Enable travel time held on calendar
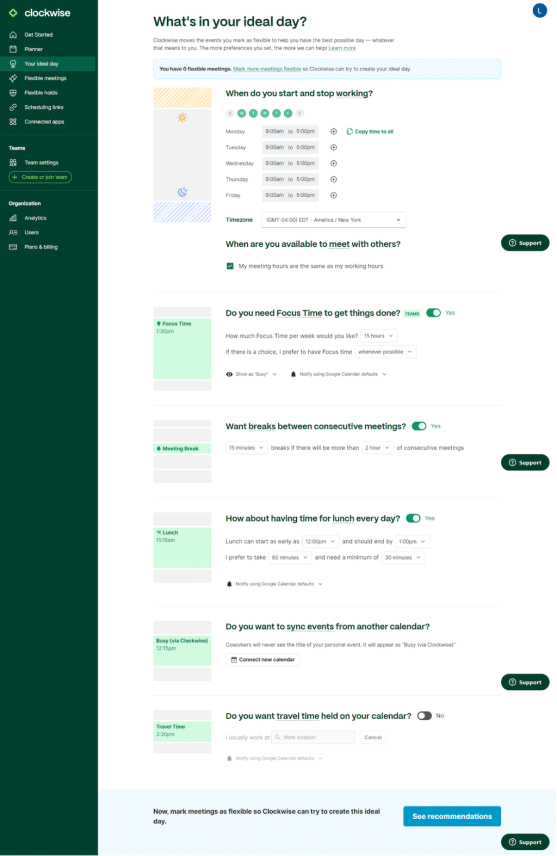This screenshot has height=856, width=557. coord(424,716)
